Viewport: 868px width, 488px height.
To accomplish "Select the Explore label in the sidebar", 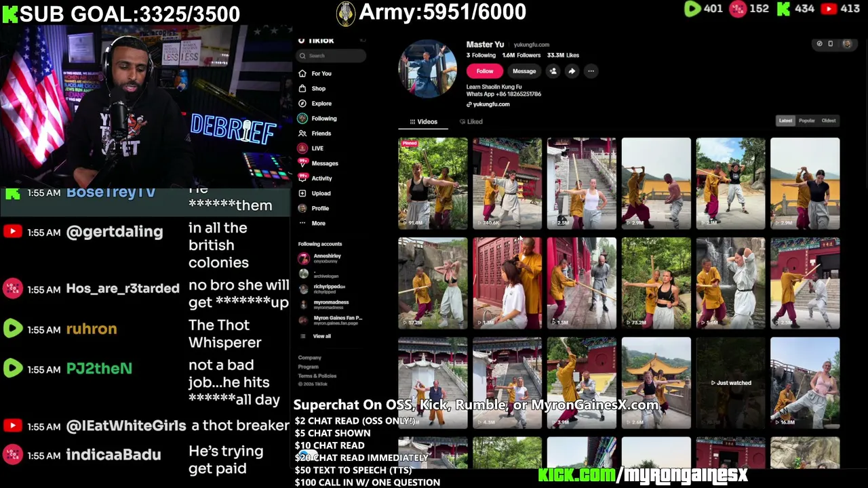I will click(x=321, y=104).
